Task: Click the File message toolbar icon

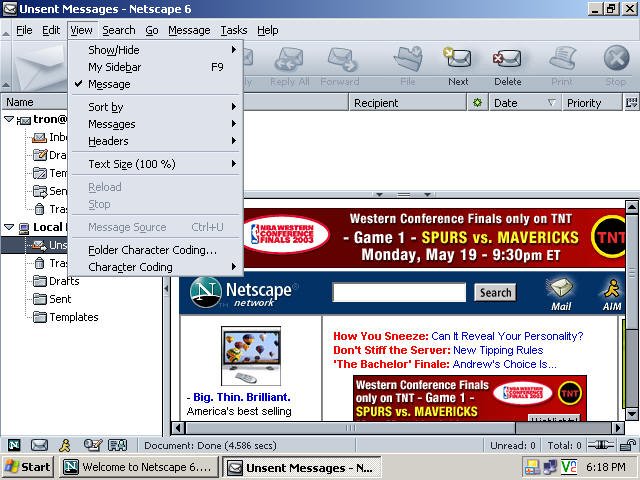Action: [408, 58]
